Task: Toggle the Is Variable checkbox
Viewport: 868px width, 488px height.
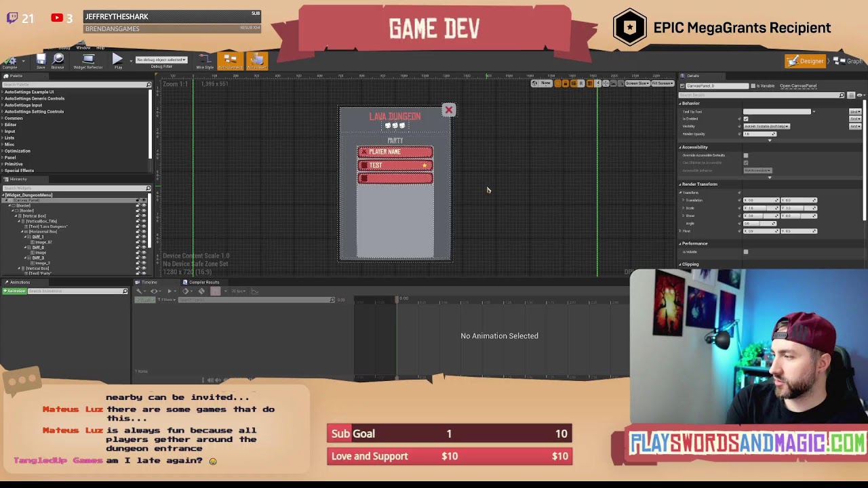Action: point(753,86)
